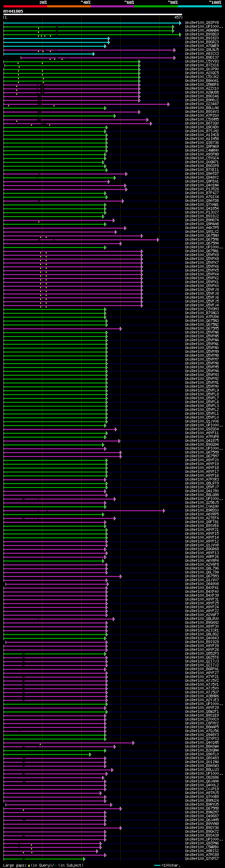Select the UniRef100_B8LLA6 label
Screen dimensions: 225x868
coord(202,108)
